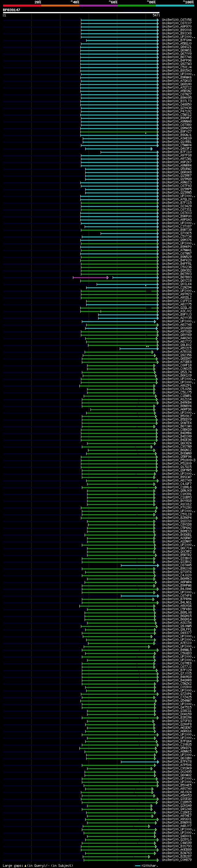The width and height of the screenshot is (197, 868).
Task: Select the ~100% identity scale label
Action: pyautogui.click(x=188, y=2)
